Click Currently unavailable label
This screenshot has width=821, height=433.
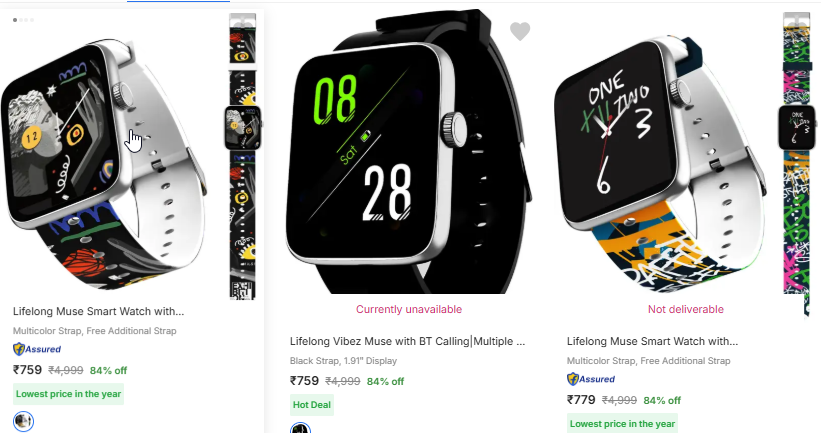tap(409, 309)
